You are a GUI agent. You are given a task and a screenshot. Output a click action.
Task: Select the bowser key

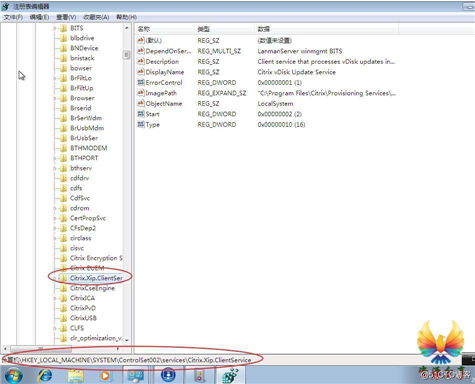click(81, 68)
